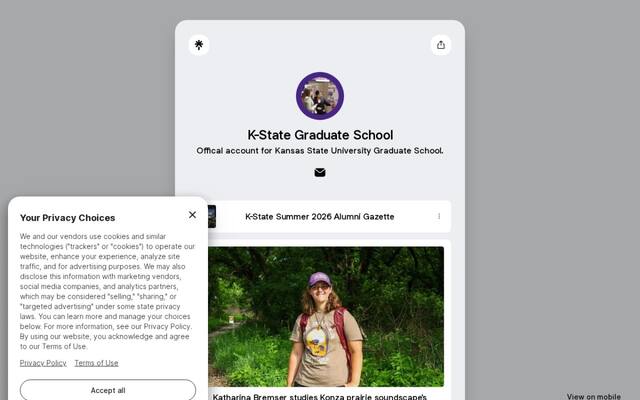This screenshot has width=640, height=400.
Task: Open the Katharina Bremser prairie photo
Action: tap(326, 317)
